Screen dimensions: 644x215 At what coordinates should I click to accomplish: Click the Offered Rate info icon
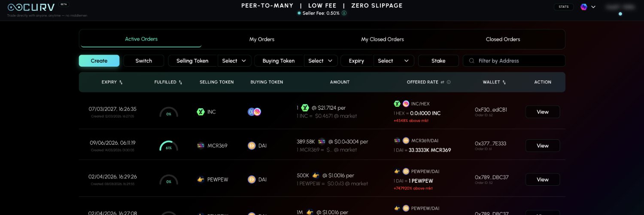[449, 82]
